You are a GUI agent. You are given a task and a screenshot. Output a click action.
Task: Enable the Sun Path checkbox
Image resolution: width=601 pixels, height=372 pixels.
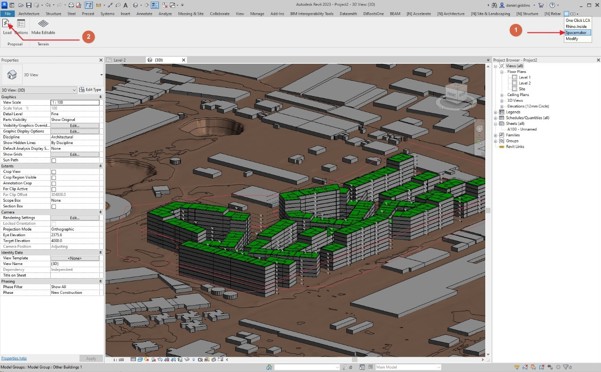[54, 160]
